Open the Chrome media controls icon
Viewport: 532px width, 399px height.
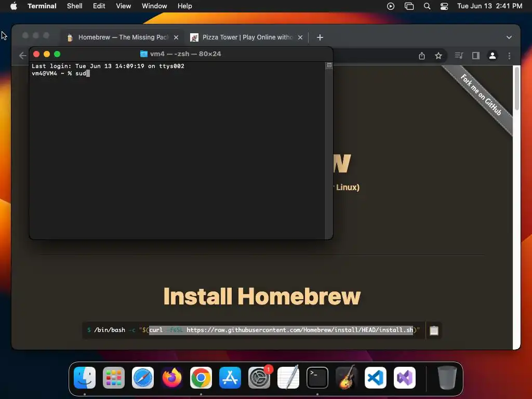(x=459, y=56)
